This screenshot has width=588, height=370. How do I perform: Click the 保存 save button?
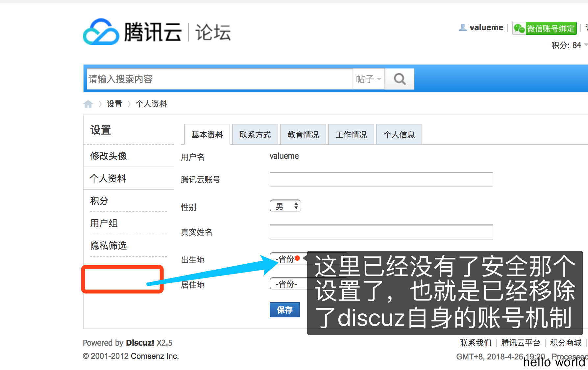click(285, 310)
